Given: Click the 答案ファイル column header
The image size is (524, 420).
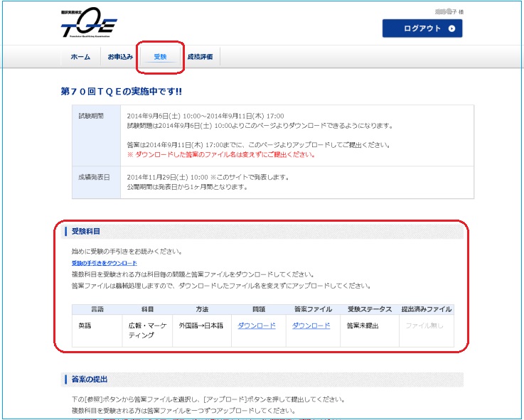Looking at the screenshot, I should point(313,309).
